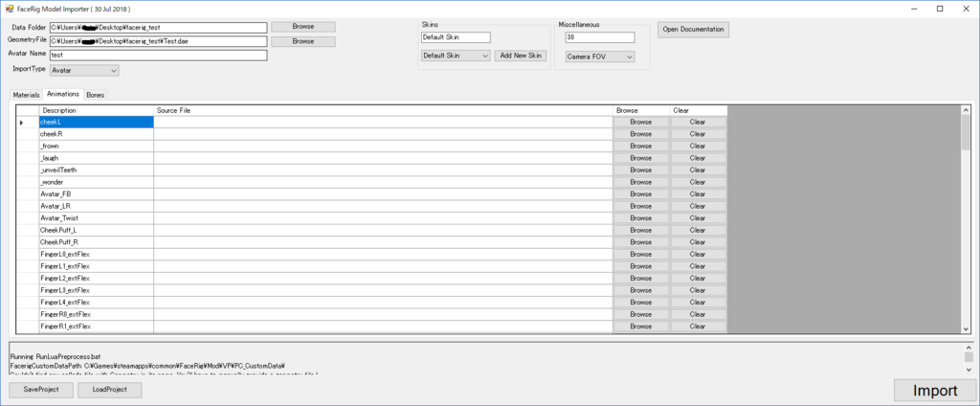Image resolution: width=980 pixels, height=406 pixels.
Task: Click Open Documentation button
Action: [693, 30]
